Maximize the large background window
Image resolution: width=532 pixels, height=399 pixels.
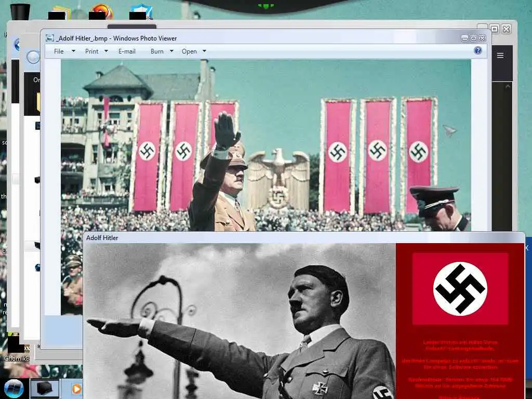point(495,29)
